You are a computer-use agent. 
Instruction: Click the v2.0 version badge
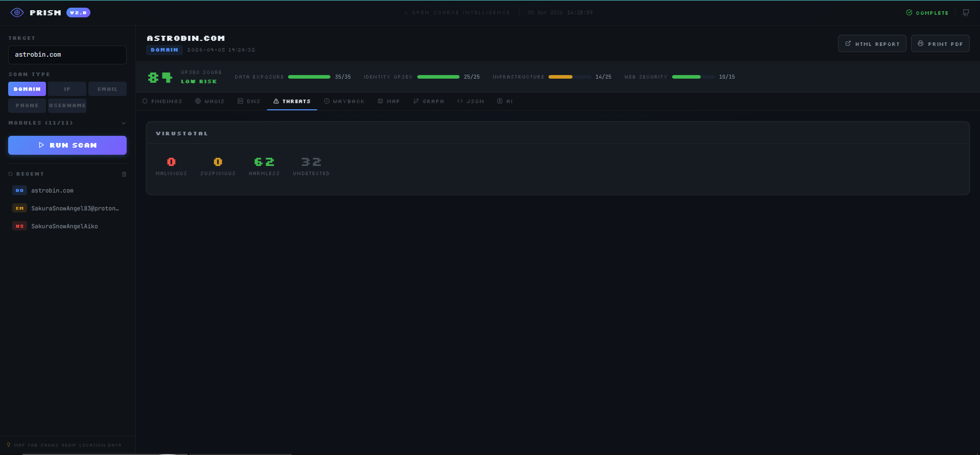pyautogui.click(x=78, y=13)
